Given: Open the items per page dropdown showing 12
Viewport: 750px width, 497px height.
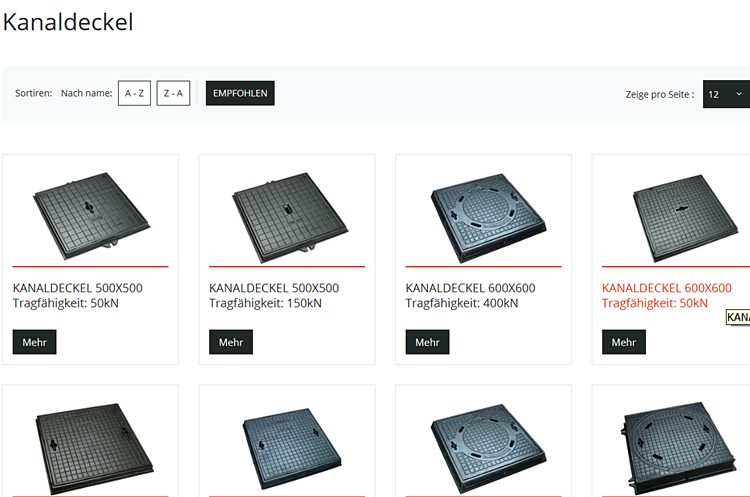Looking at the screenshot, I should (x=727, y=94).
